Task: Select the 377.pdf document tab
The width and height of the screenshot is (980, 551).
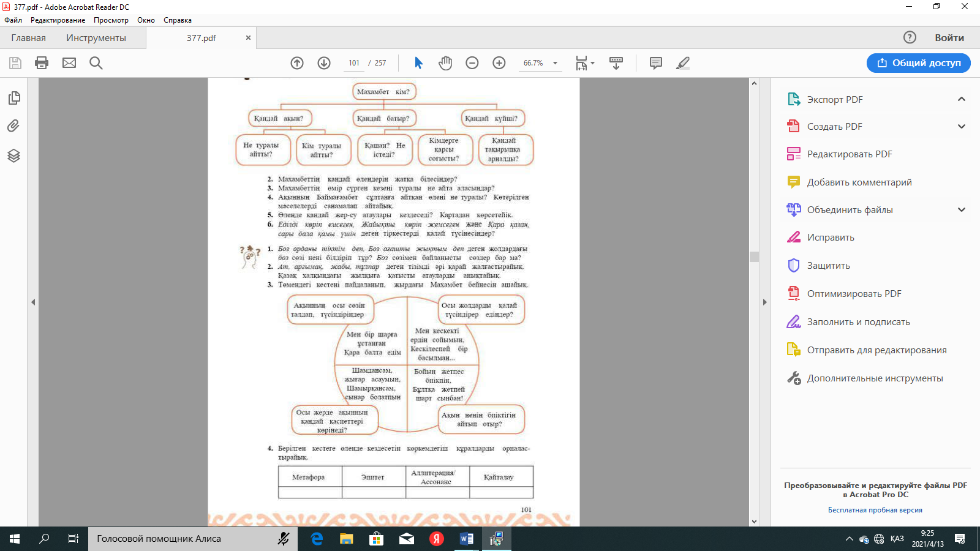Action: pyautogui.click(x=202, y=38)
